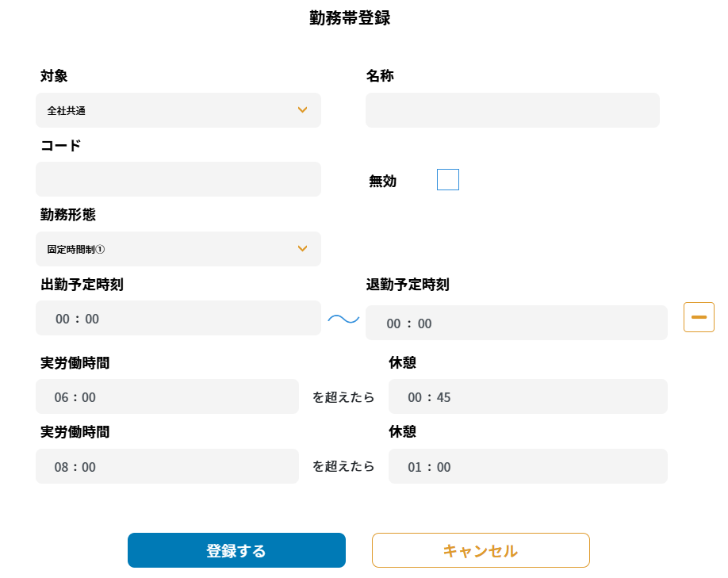Select the 退勤予定時刻 time field
Image resolution: width=728 pixels, height=578 pixels.
(515, 323)
